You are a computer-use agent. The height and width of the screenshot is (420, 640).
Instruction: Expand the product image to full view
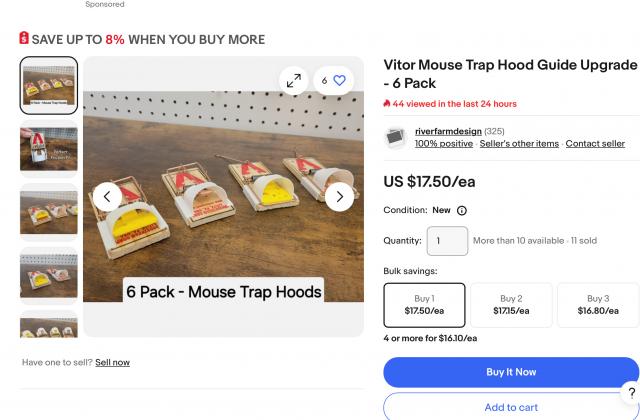pyautogui.click(x=292, y=81)
